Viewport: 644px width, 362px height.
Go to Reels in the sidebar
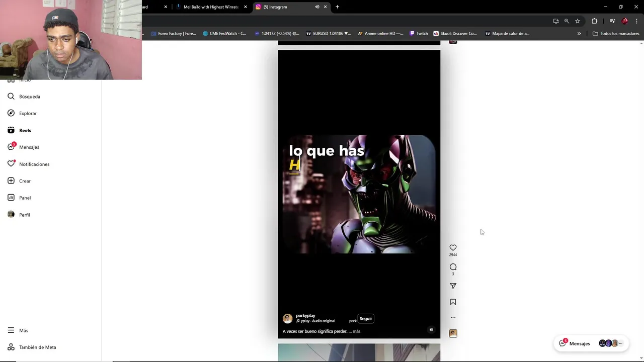(25, 130)
